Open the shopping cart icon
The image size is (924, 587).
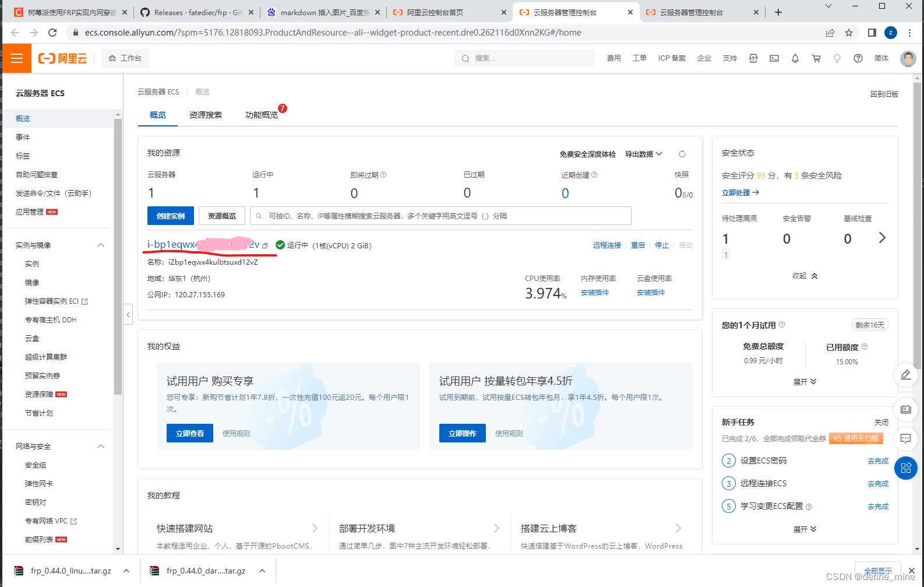coord(816,58)
